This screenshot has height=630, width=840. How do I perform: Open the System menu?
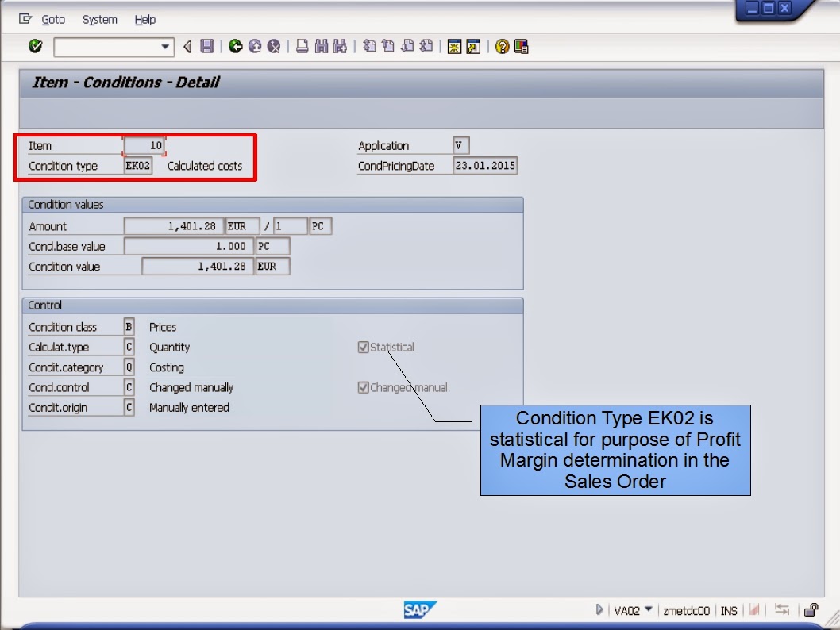pyautogui.click(x=99, y=19)
